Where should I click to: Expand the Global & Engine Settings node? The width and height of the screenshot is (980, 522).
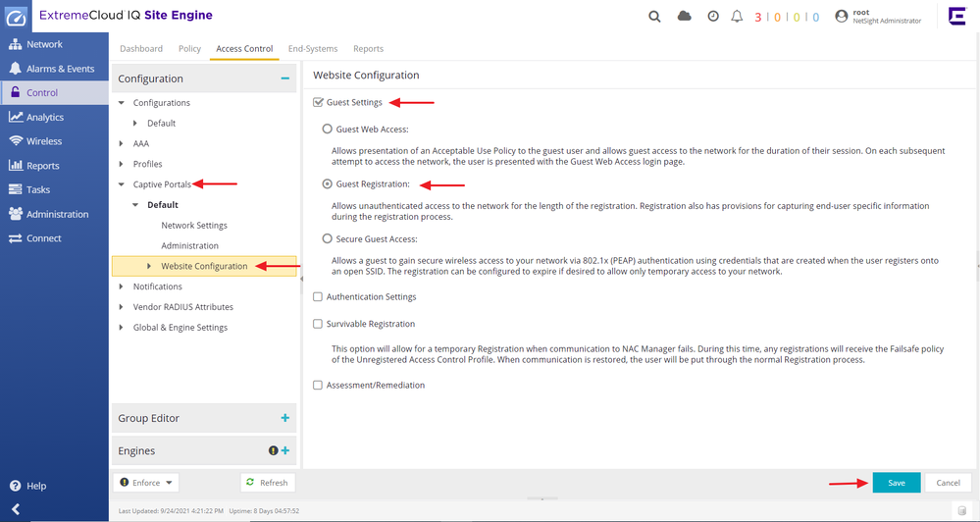(122, 327)
